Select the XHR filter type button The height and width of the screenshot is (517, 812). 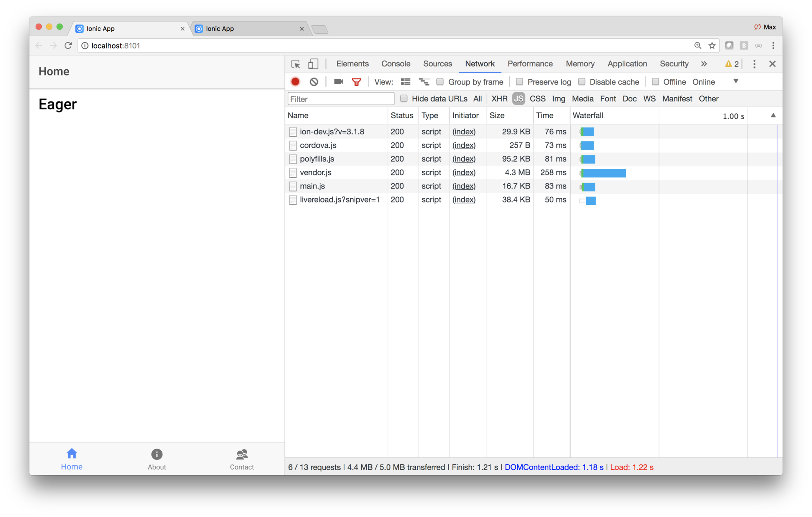tap(499, 99)
